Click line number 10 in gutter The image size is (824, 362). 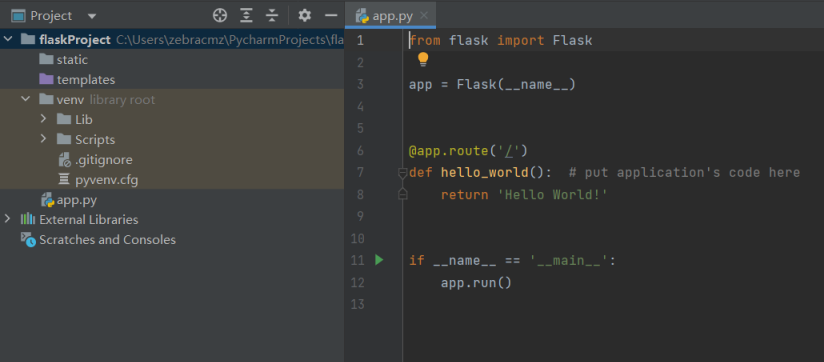click(357, 239)
